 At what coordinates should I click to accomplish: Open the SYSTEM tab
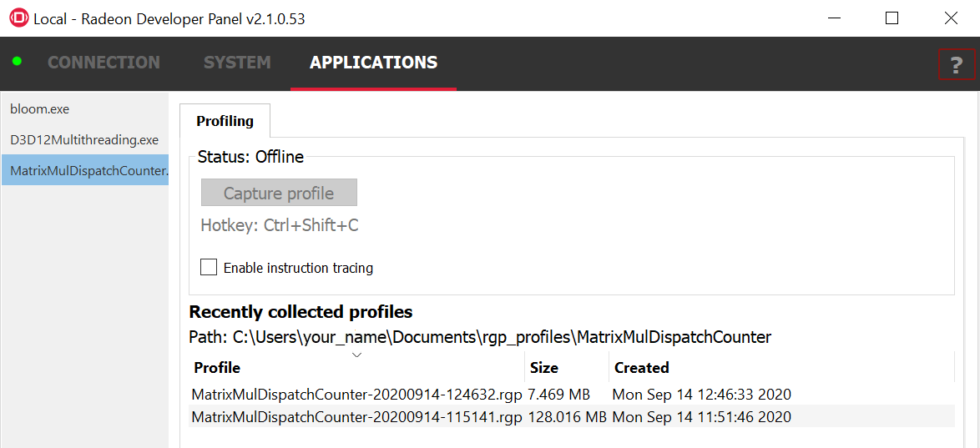(237, 63)
